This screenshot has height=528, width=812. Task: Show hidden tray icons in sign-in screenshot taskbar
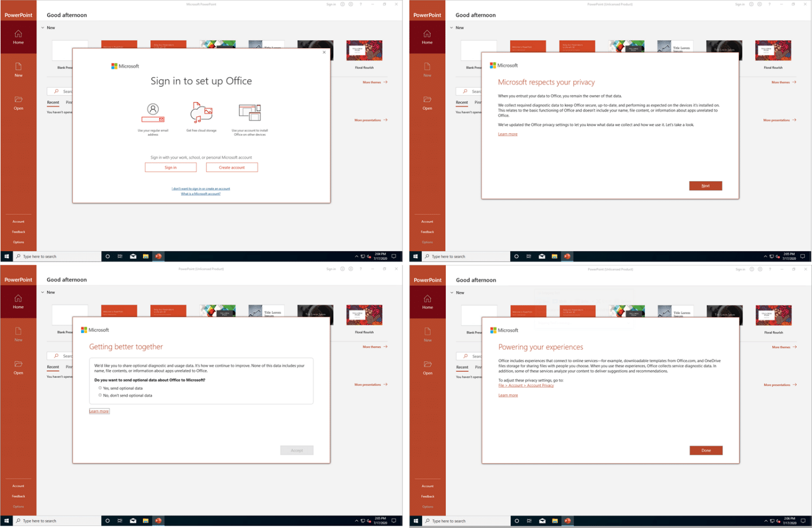tap(356, 257)
